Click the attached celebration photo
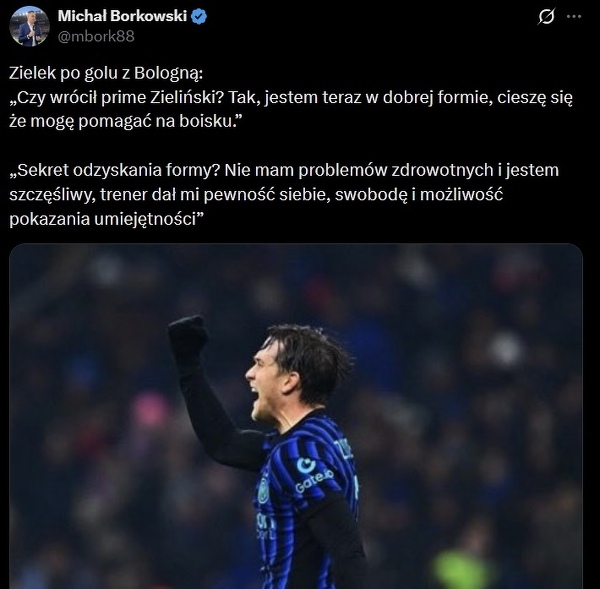The height and width of the screenshot is (589, 600). 296,416
